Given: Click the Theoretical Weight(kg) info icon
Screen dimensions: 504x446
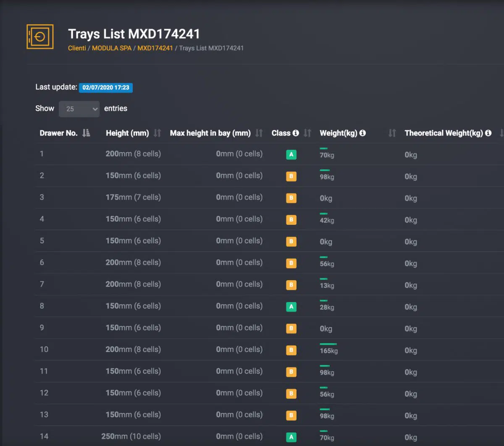Looking at the screenshot, I should tap(488, 133).
